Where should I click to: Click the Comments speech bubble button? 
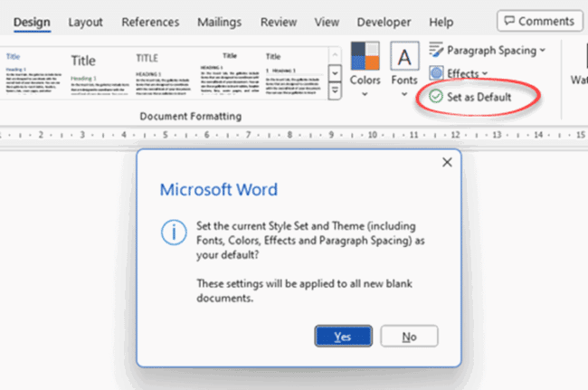539,21
